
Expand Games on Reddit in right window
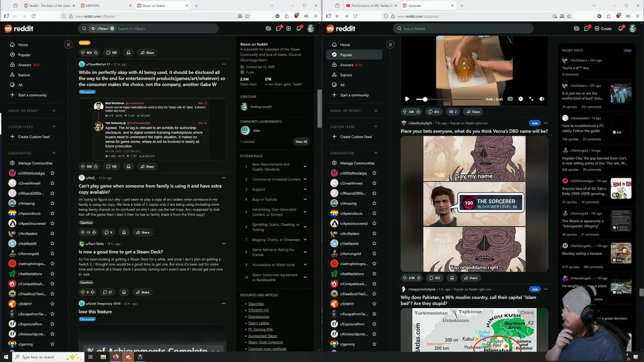(375, 111)
